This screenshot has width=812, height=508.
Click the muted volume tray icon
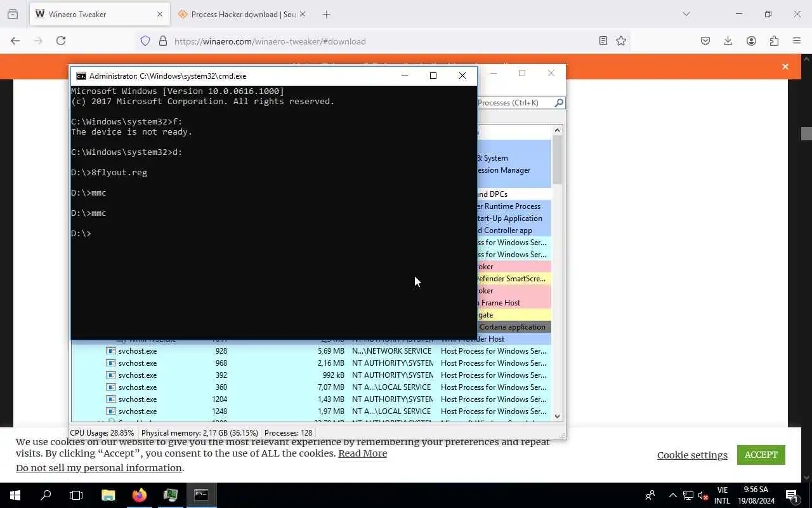[x=703, y=495]
